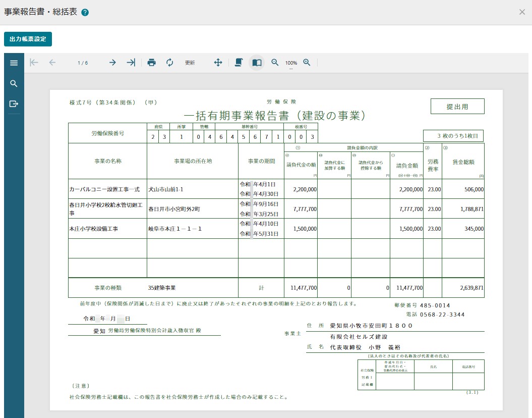The height and width of the screenshot is (418, 532).
Task: Switch to continuous scroll view
Action: [239, 63]
